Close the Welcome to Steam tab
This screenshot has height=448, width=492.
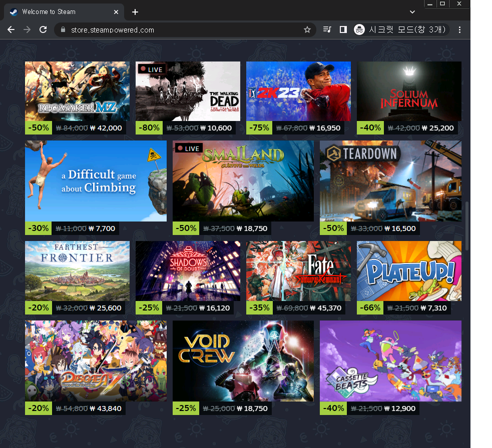[x=116, y=12]
